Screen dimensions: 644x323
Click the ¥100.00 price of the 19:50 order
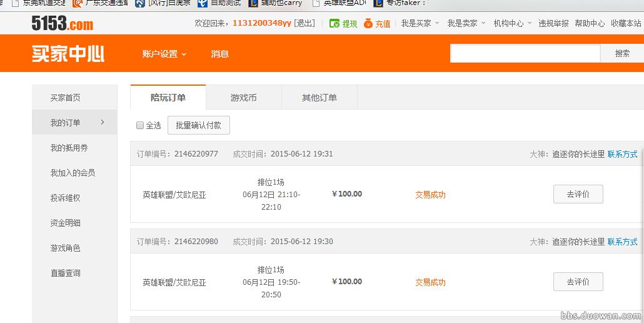[x=347, y=282]
